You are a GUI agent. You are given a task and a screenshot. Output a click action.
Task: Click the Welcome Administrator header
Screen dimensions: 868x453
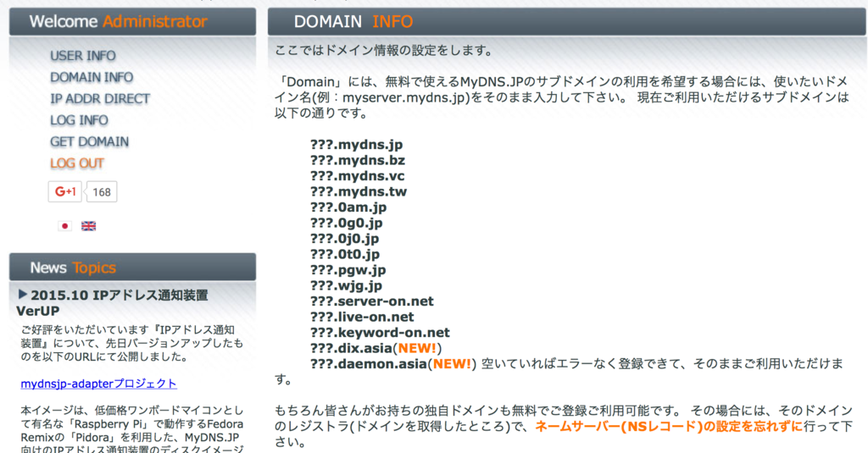click(132, 21)
